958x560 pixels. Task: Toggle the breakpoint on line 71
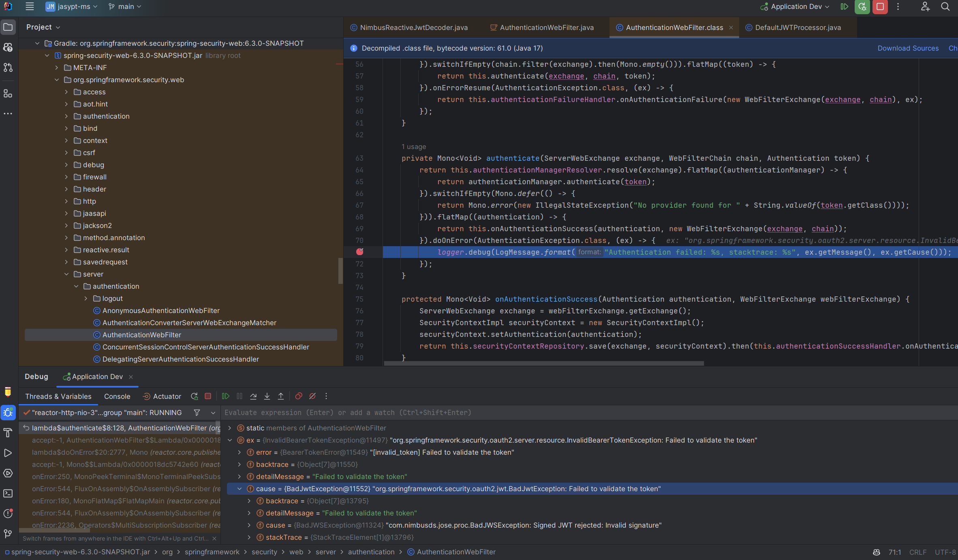tap(360, 252)
